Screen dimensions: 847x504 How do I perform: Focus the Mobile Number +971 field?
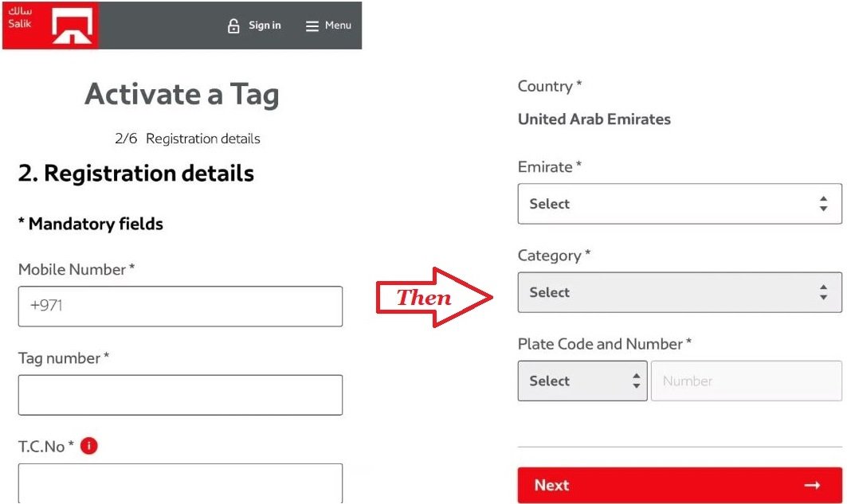[180, 306]
